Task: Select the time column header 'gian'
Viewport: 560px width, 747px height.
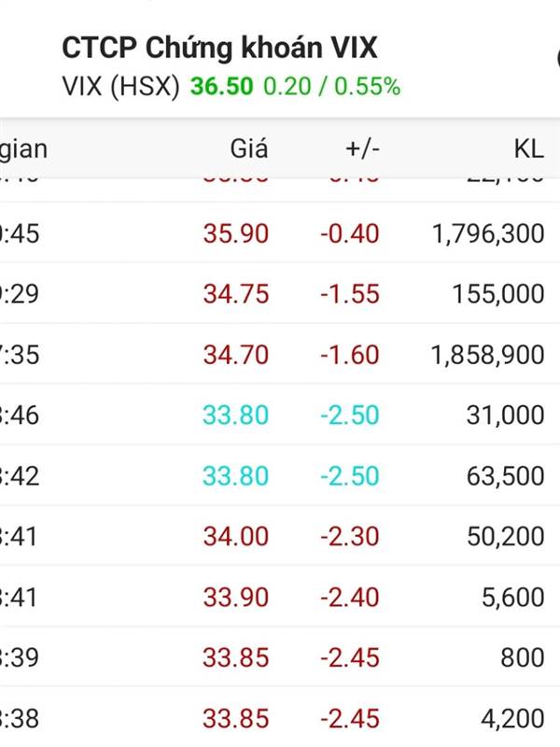Action: 23,149
